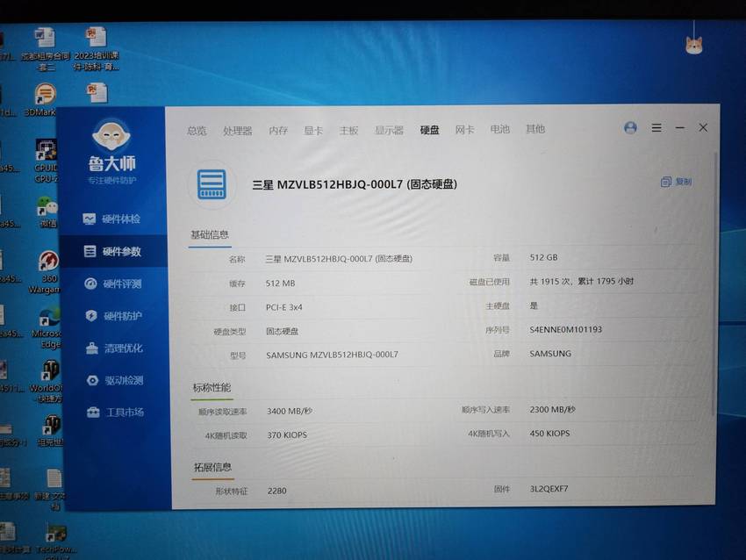
Task: Switch to the 其他 tab
Action: pos(535,129)
